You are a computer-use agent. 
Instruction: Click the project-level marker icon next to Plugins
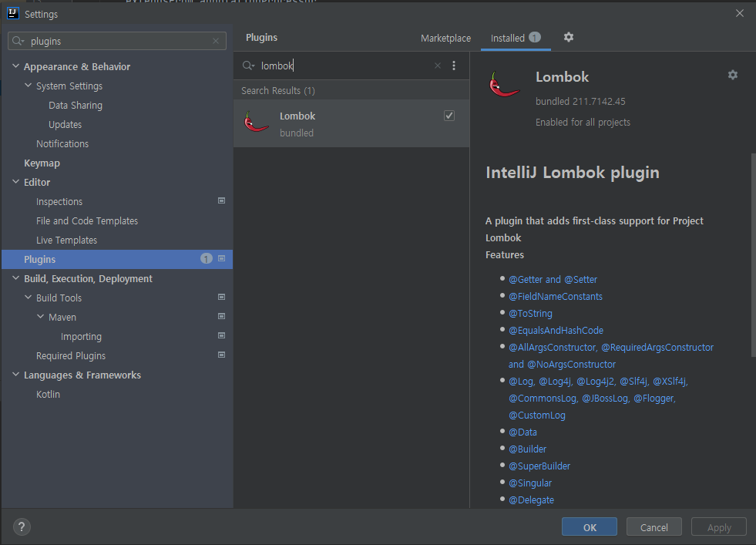[x=222, y=258]
